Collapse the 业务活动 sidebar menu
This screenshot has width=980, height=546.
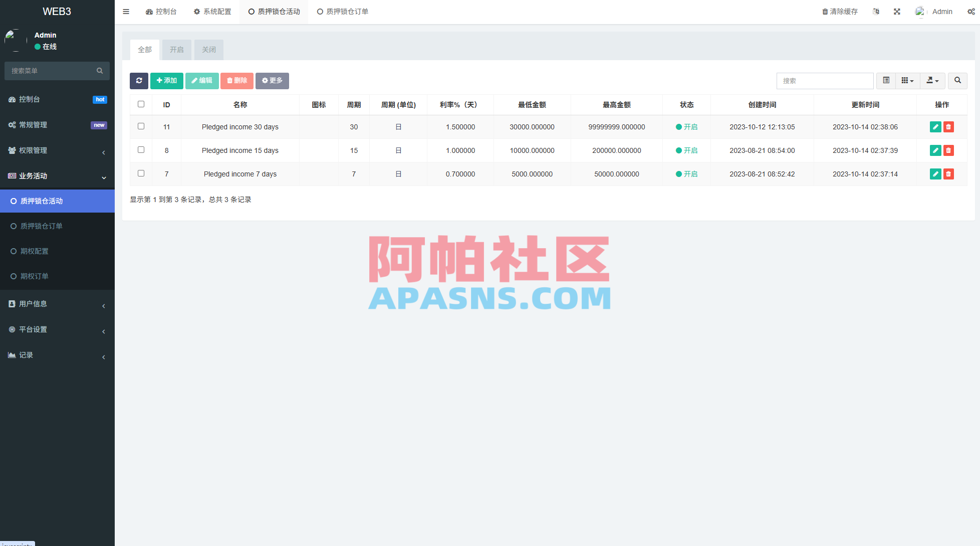[57, 176]
